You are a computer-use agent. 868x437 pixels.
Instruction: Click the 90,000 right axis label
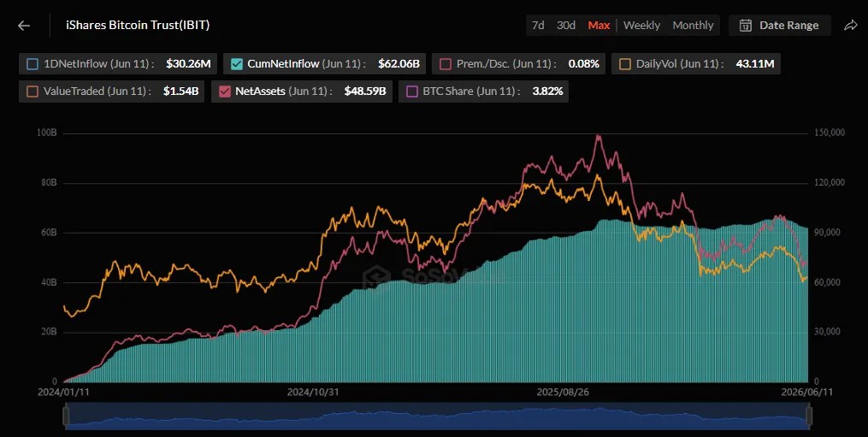(827, 233)
